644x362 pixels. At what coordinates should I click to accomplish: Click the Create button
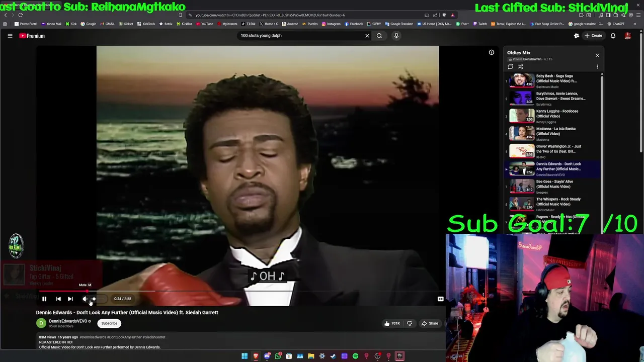(x=594, y=36)
